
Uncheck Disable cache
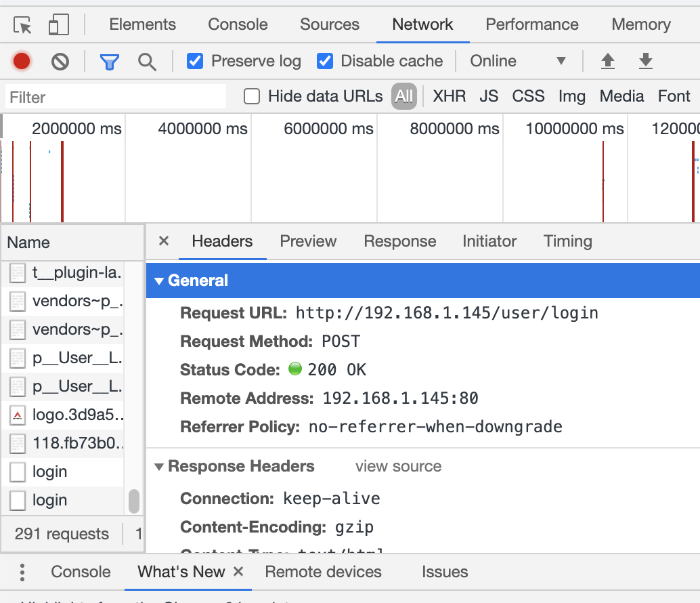325,61
